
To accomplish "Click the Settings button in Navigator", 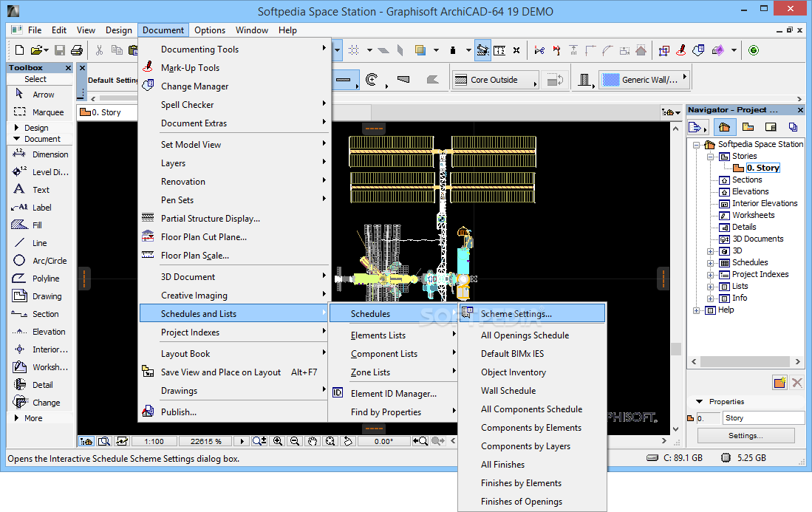I will coord(746,435).
